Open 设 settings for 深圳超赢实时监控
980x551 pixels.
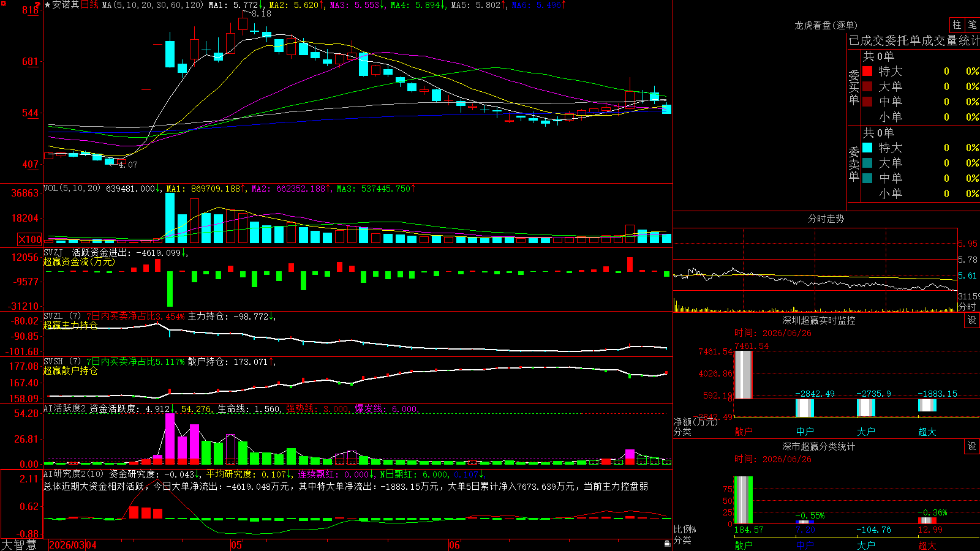tap(972, 320)
